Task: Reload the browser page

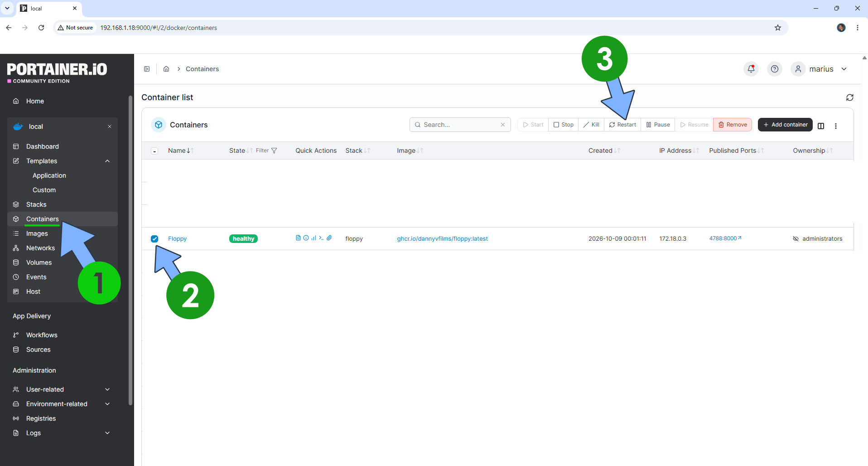Action: pyautogui.click(x=41, y=28)
